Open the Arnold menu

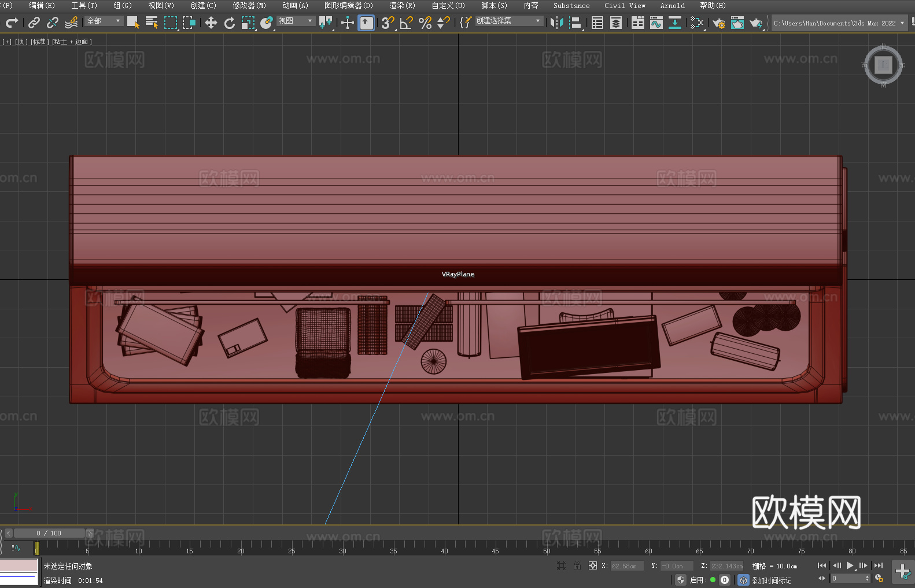tap(673, 5)
